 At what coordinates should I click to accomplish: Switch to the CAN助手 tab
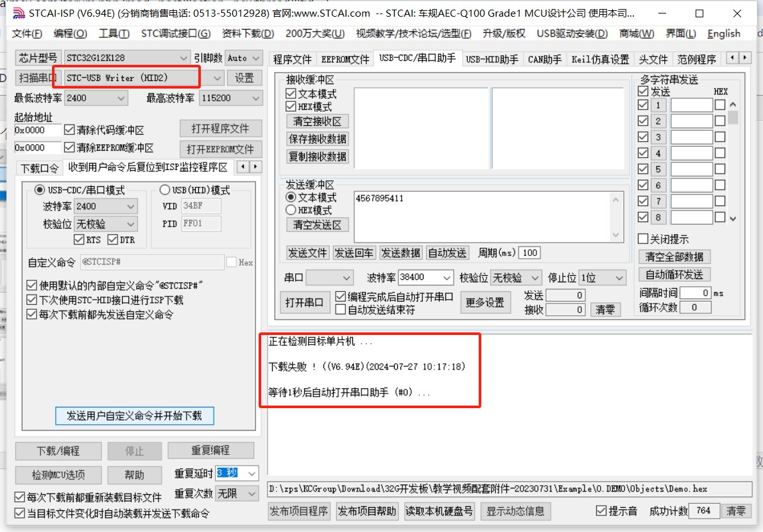[545, 60]
